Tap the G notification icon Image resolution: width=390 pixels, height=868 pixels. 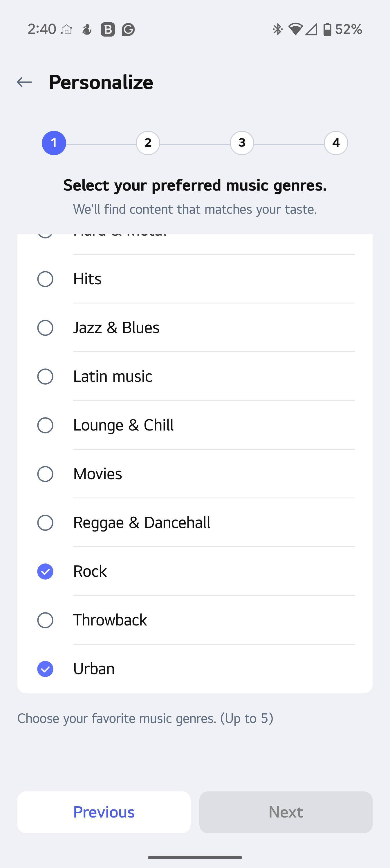[129, 30]
